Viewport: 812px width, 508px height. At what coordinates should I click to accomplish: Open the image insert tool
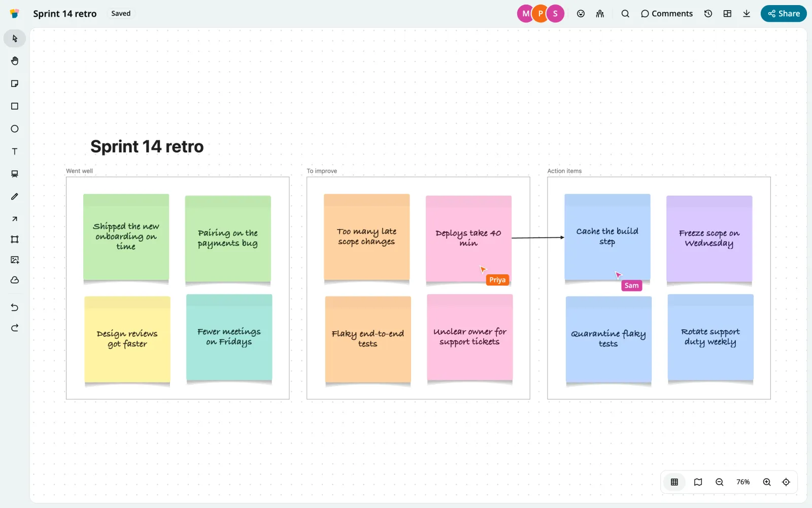point(15,260)
